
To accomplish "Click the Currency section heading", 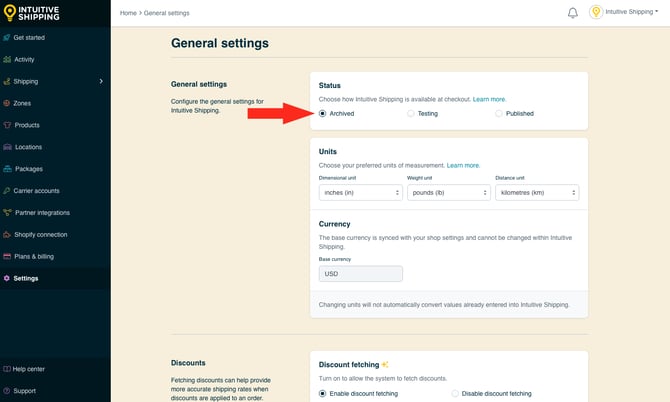I will click(x=334, y=224).
